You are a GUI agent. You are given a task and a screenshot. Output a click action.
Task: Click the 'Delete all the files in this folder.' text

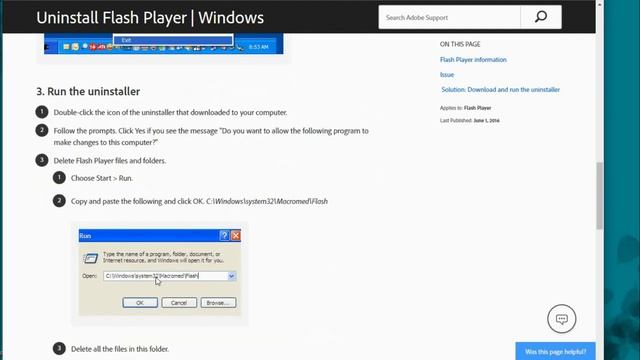(120, 349)
